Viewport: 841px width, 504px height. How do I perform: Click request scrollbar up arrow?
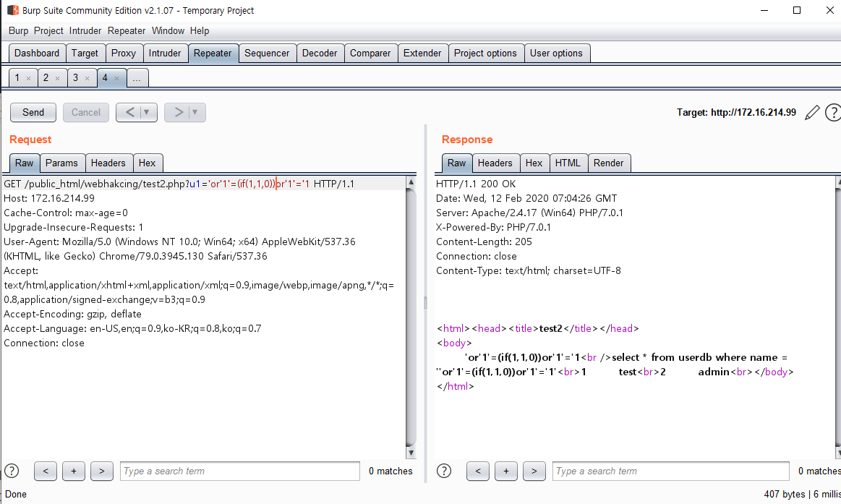pos(411,182)
